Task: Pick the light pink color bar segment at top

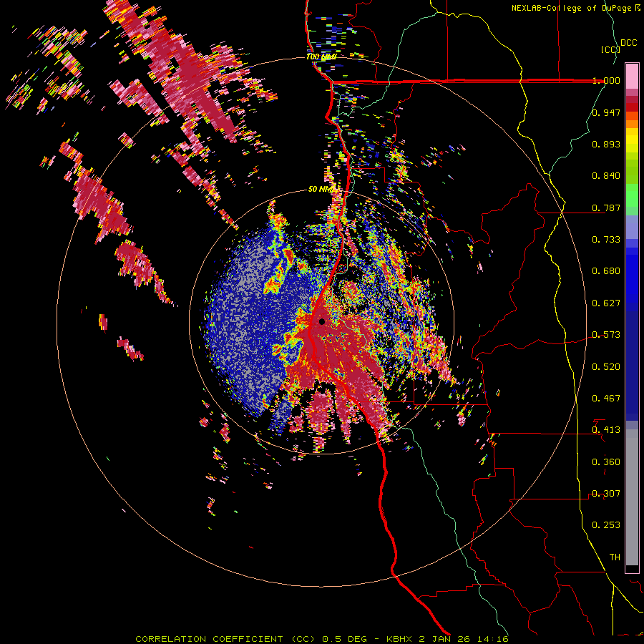Action: pos(632,77)
